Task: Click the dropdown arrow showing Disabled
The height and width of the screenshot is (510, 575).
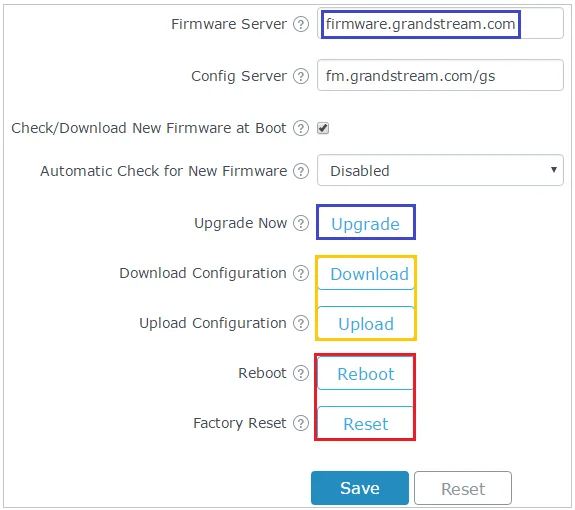Action: coord(554,169)
